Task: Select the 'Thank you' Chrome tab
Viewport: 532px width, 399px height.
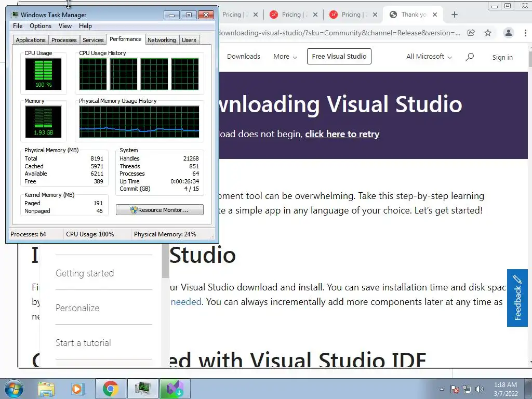Action: coord(414,15)
